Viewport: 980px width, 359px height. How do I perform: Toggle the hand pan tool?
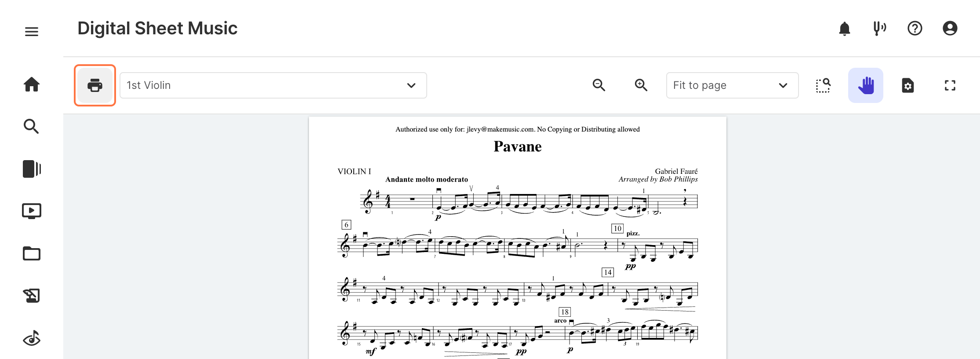[x=866, y=85]
